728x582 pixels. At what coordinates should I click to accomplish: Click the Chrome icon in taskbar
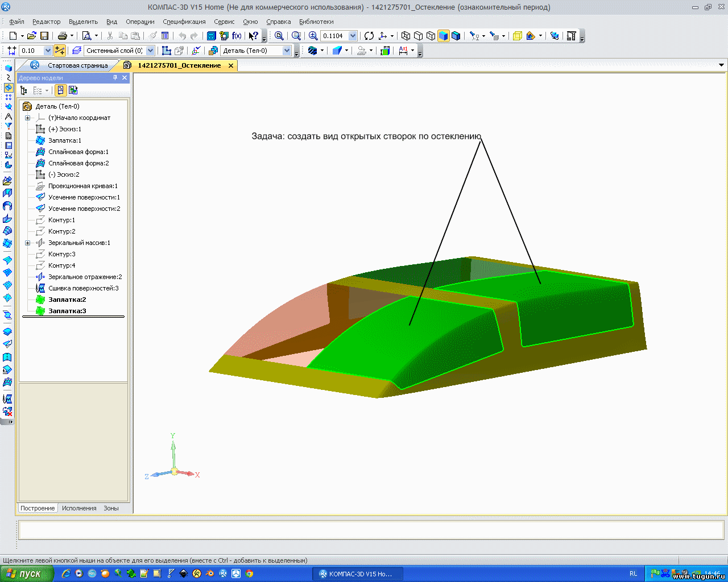249,573
